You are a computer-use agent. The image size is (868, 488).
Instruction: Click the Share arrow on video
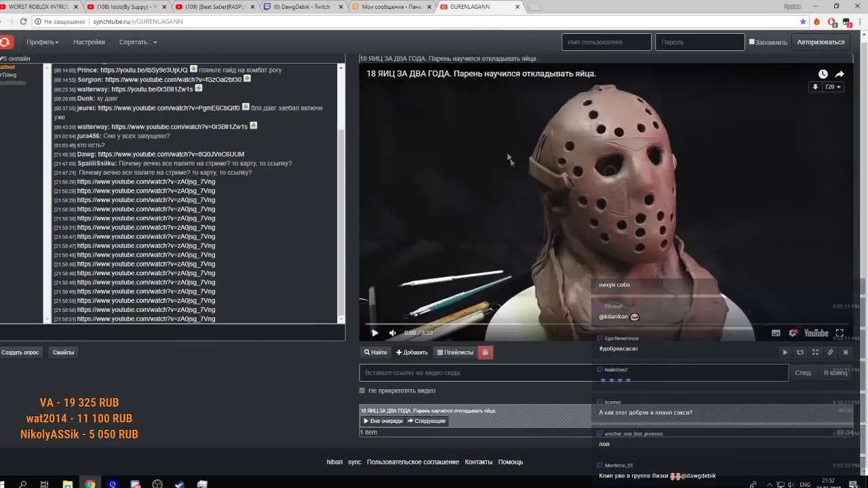[x=840, y=74]
